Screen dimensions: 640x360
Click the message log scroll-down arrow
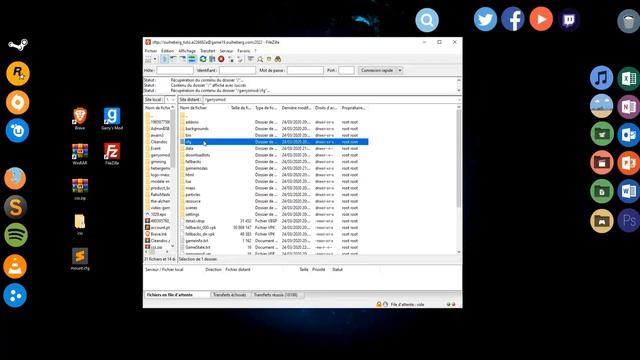point(458,91)
